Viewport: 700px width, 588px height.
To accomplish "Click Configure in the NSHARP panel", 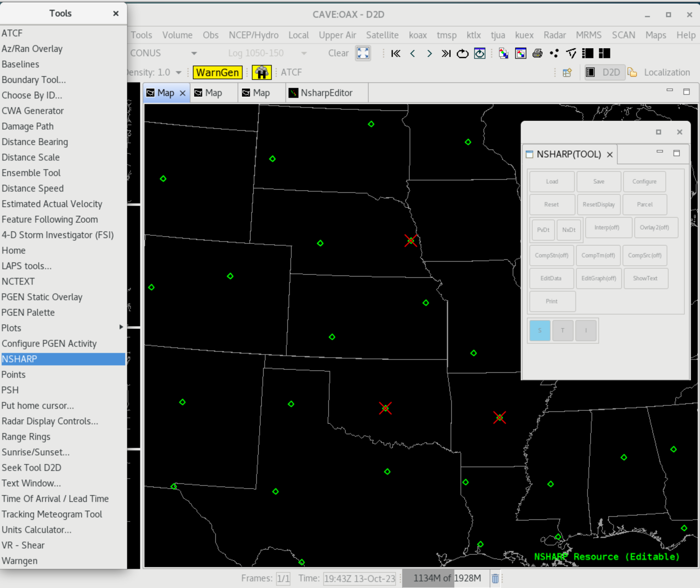I will pyautogui.click(x=644, y=182).
